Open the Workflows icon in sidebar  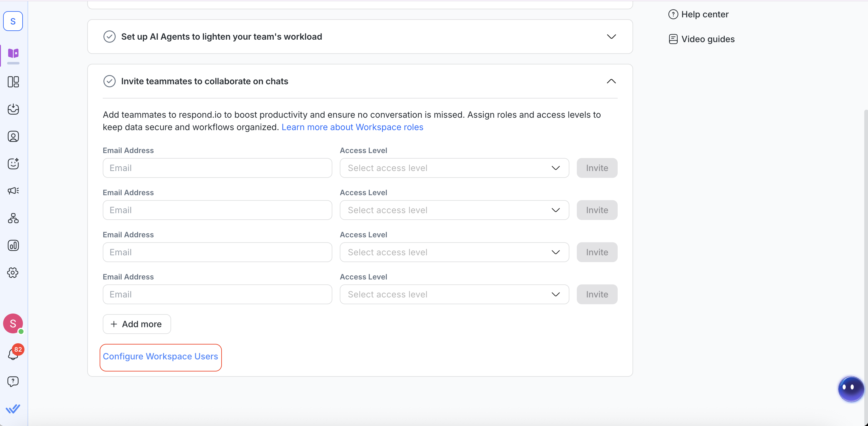tap(13, 218)
